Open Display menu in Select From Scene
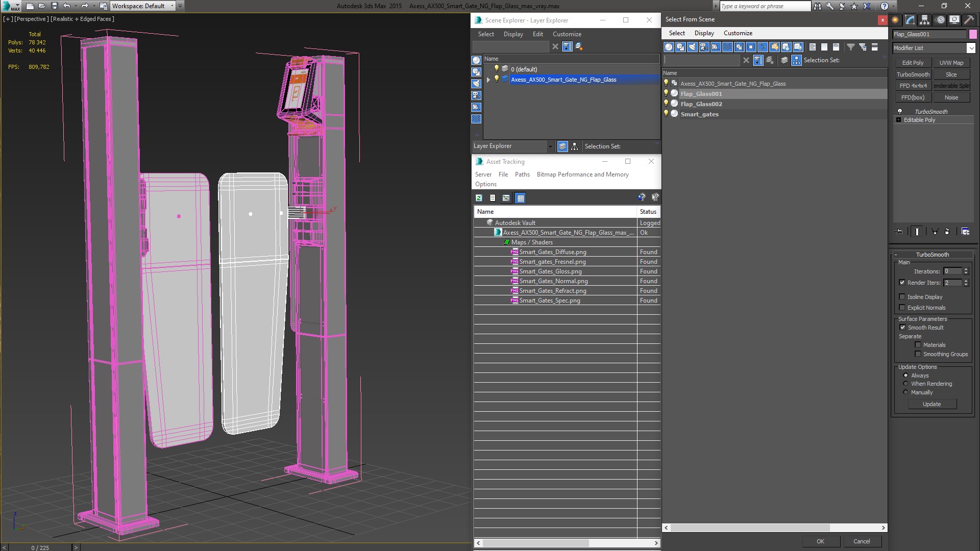Screen dimensions: 980x551 704,33
